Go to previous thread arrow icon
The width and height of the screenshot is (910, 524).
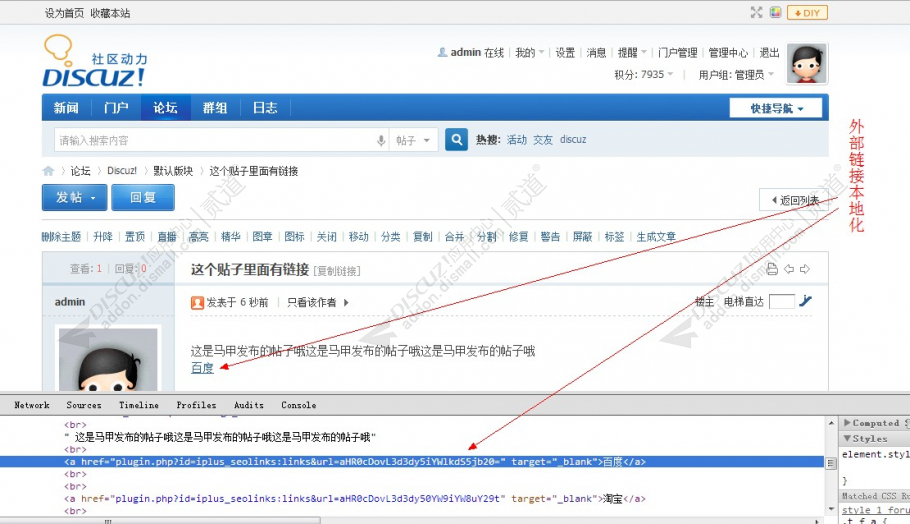click(x=789, y=269)
